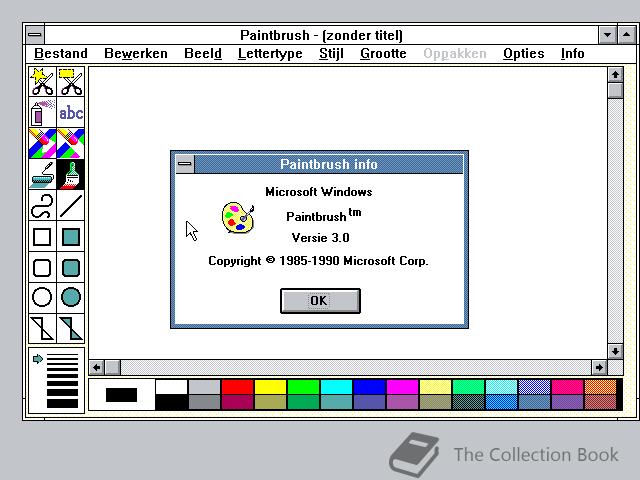This screenshot has height=480, width=640.
Task: Open the main window control menu box
Action: coord(35,35)
